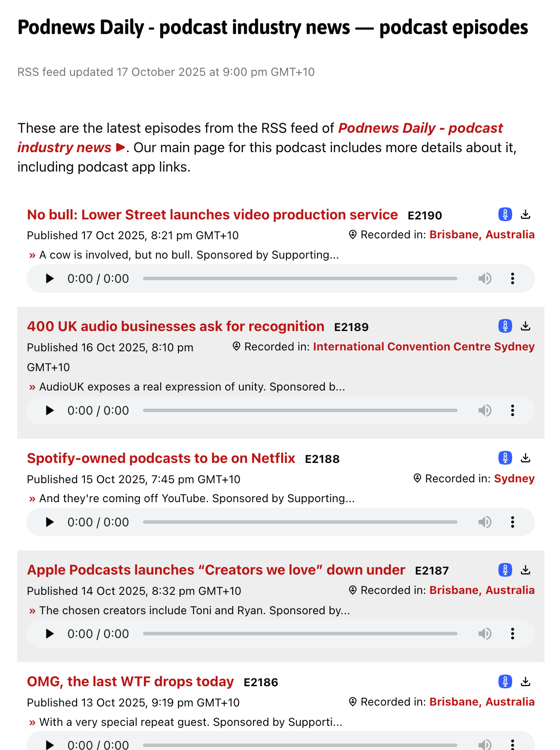Mute the Lower Street episode audio player
Viewport: 560px width, 750px height.
pos(485,278)
